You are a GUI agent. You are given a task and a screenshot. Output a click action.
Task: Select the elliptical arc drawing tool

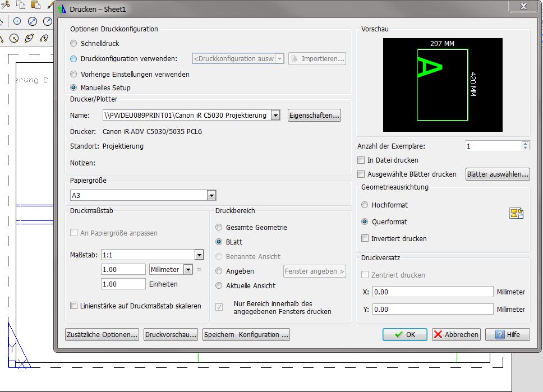(x=44, y=38)
